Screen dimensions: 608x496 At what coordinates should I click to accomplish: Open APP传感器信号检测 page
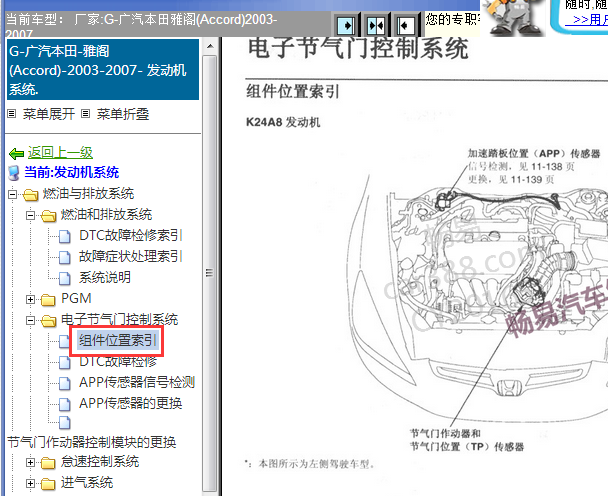137,382
